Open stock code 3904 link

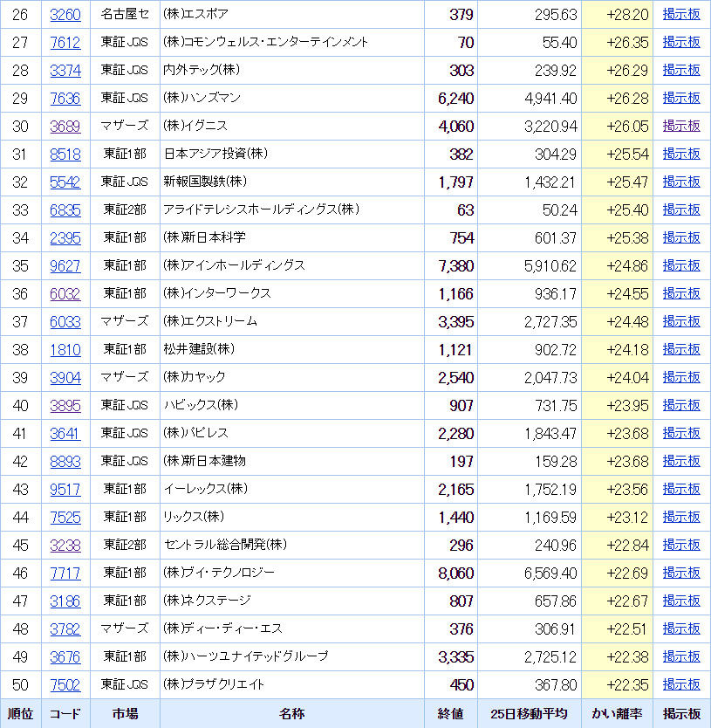tap(65, 378)
